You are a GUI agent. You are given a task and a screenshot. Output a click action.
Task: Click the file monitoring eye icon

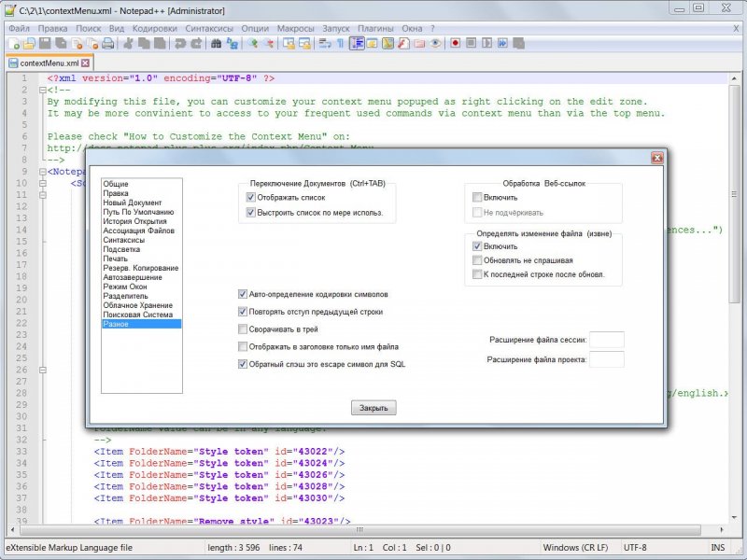coord(435,44)
